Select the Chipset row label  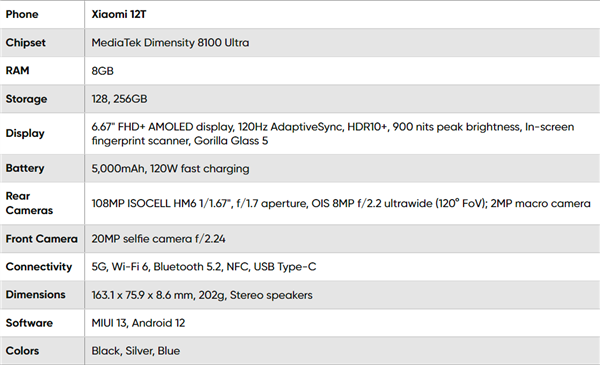[x=25, y=42]
